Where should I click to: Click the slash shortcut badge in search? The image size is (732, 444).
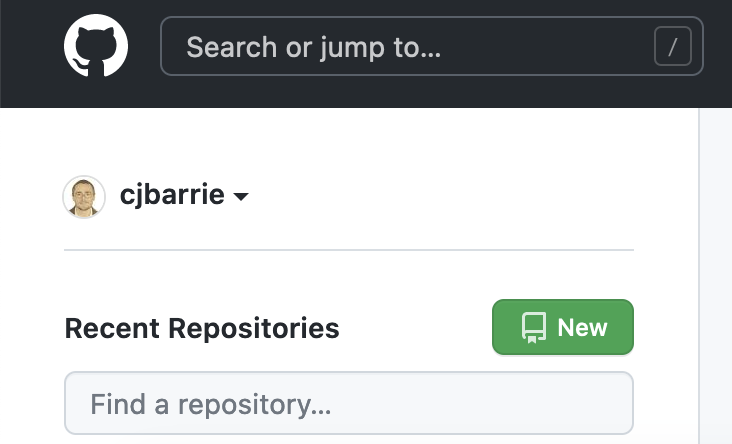pyautogui.click(x=672, y=46)
